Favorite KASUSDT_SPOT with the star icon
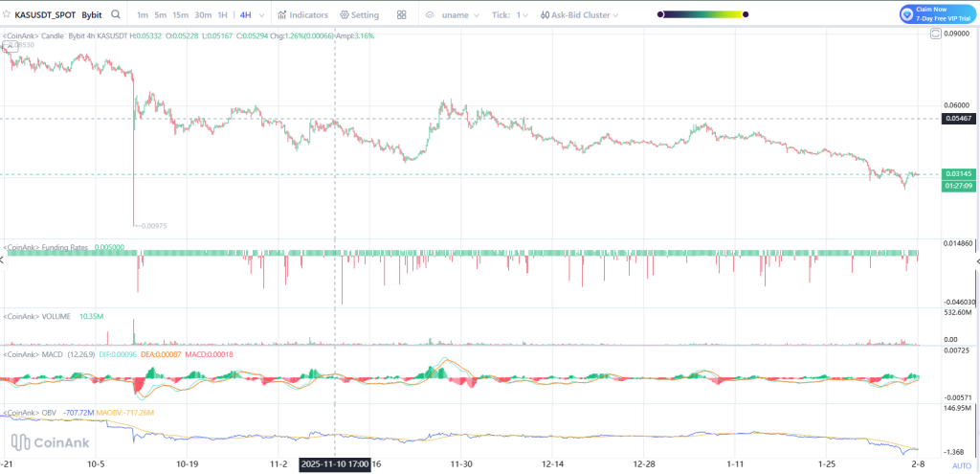The image size is (980, 474). tap(8, 15)
